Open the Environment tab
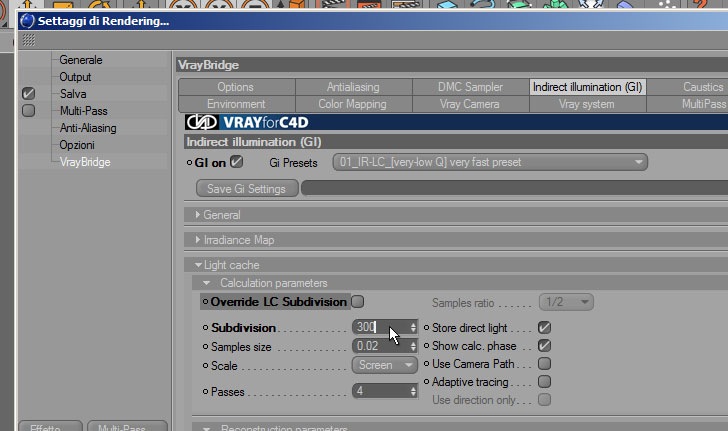728x431 pixels. [236, 104]
